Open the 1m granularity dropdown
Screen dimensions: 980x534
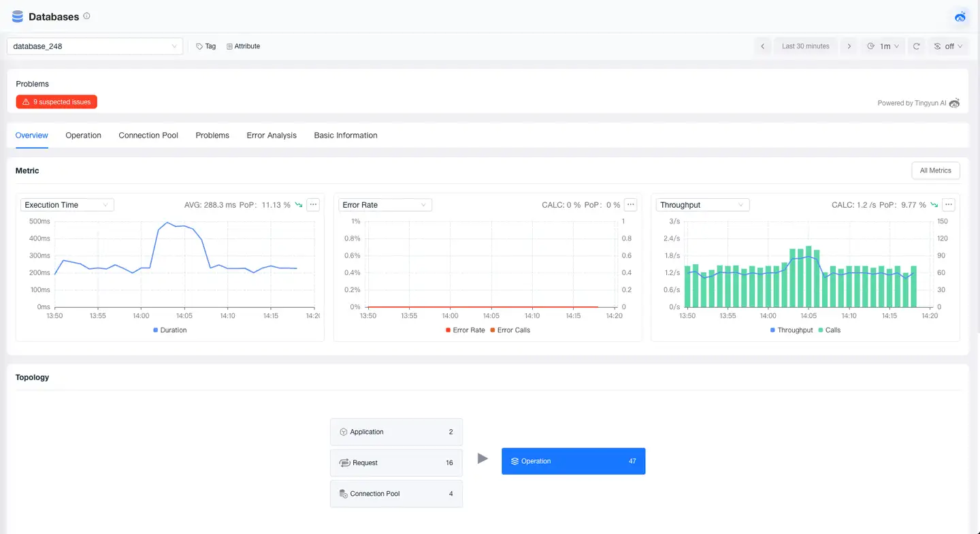883,46
